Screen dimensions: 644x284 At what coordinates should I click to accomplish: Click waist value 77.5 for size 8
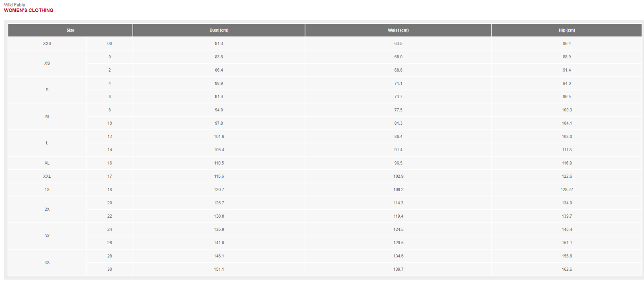[398, 110]
